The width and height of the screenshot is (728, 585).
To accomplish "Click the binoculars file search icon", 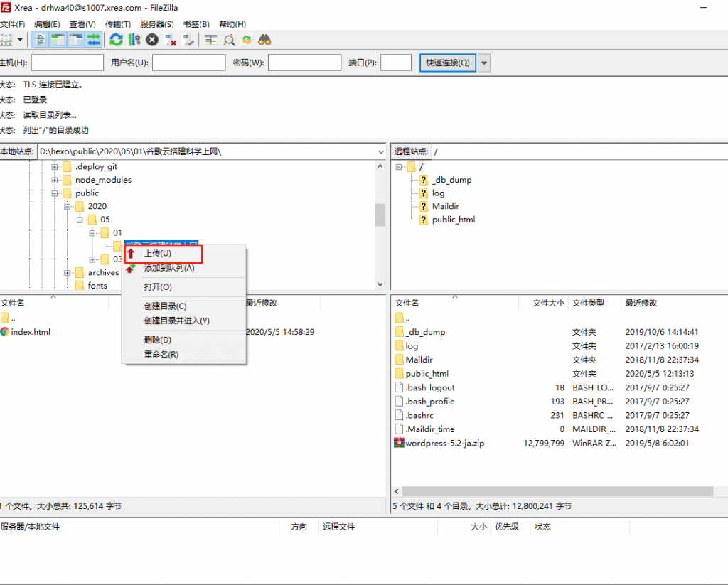I will tap(264, 40).
